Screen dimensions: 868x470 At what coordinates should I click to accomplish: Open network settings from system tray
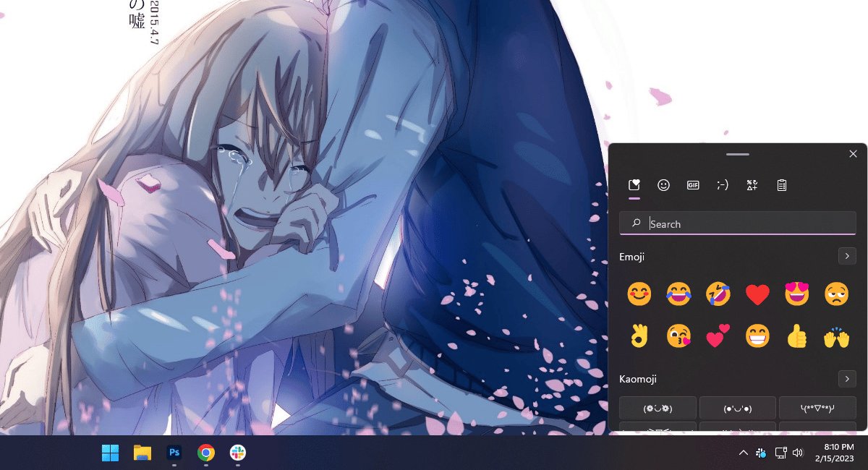pos(780,453)
